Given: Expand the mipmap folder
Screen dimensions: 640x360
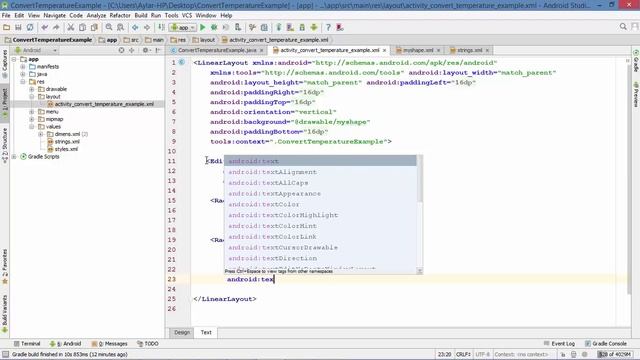Looking at the screenshot, I should click(x=32, y=119).
